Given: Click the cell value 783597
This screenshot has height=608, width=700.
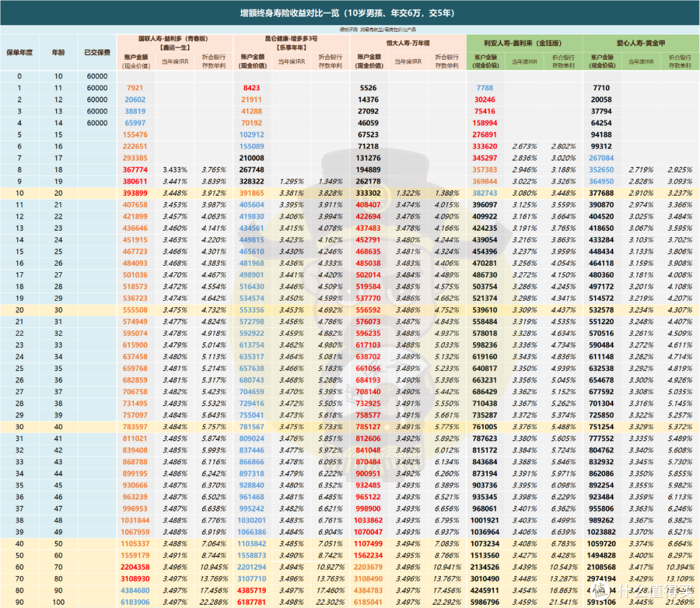Looking at the screenshot, I should 135,427.
